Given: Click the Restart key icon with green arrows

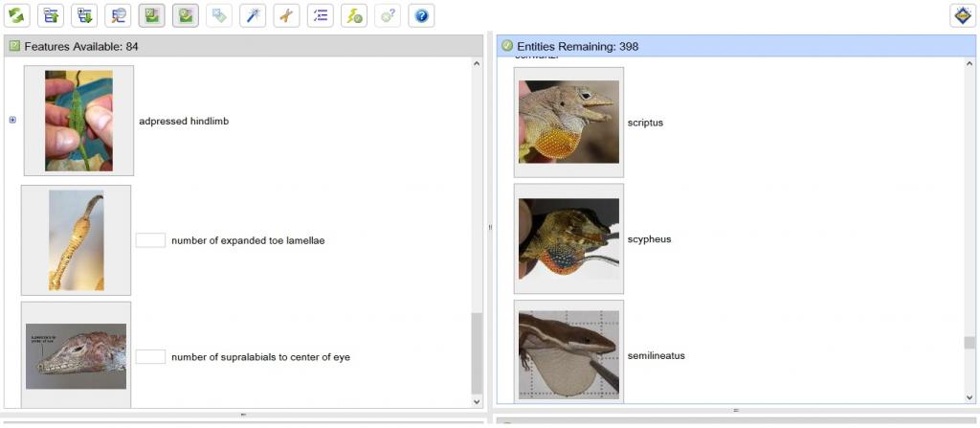Looking at the screenshot, I should coord(17,15).
